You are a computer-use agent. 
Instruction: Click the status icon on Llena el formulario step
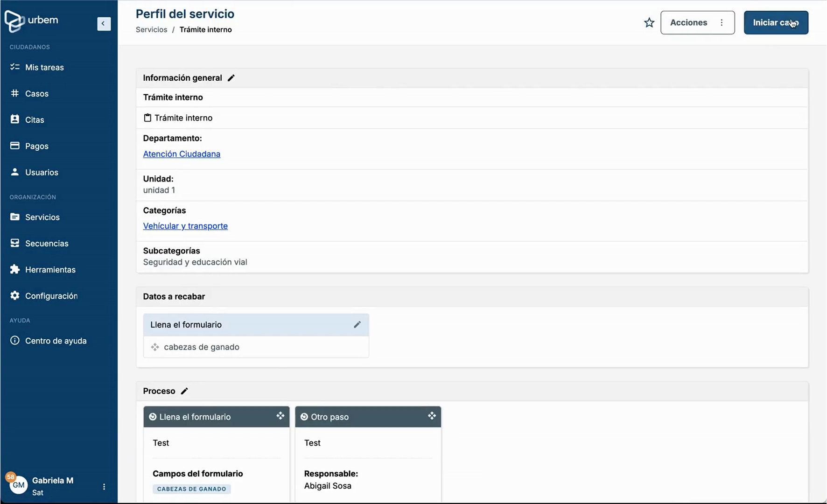point(153,417)
